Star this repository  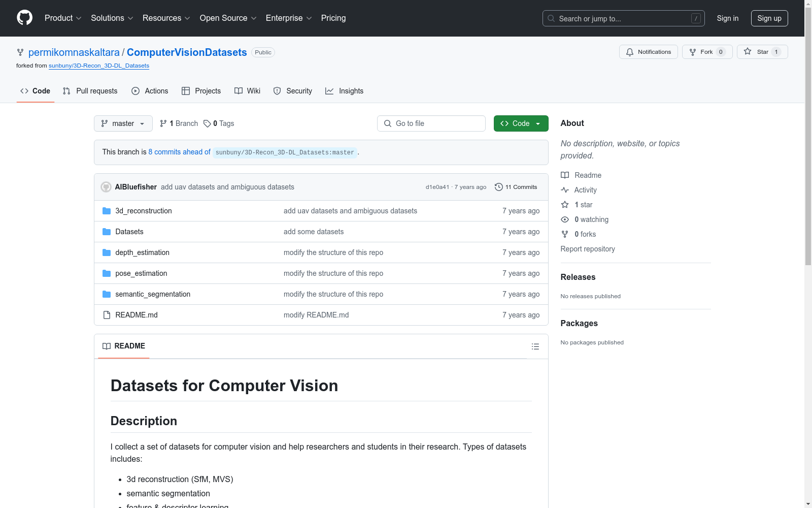pyautogui.click(x=762, y=52)
